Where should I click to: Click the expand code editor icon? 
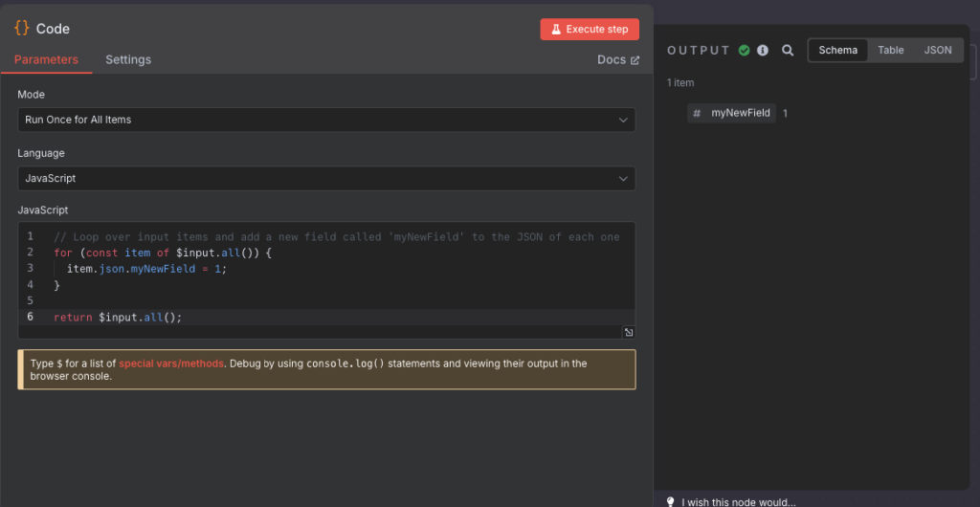pos(629,332)
